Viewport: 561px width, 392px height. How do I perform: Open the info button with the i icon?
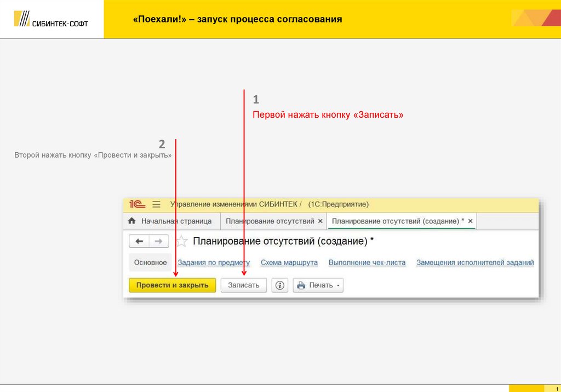(280, 285)
